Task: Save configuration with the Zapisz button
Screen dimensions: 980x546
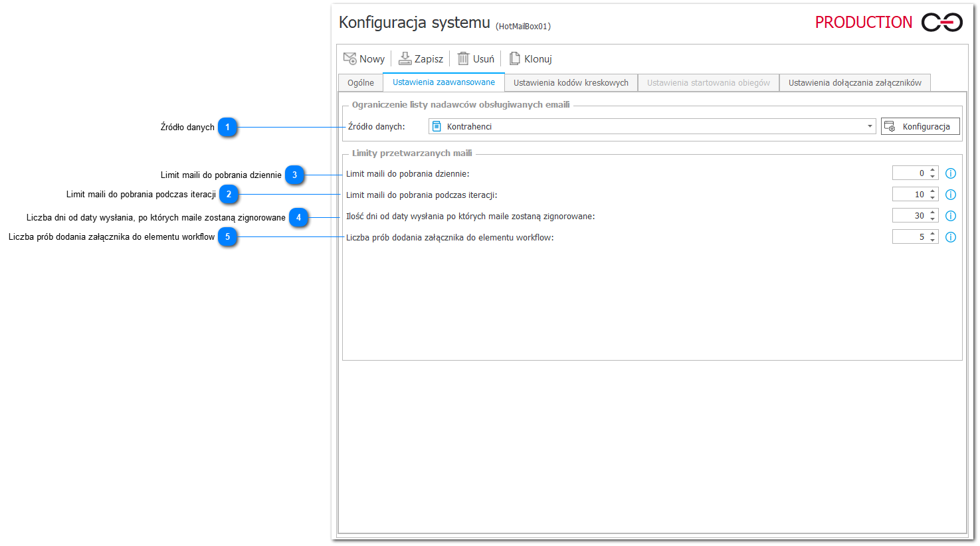Action: 421,59
